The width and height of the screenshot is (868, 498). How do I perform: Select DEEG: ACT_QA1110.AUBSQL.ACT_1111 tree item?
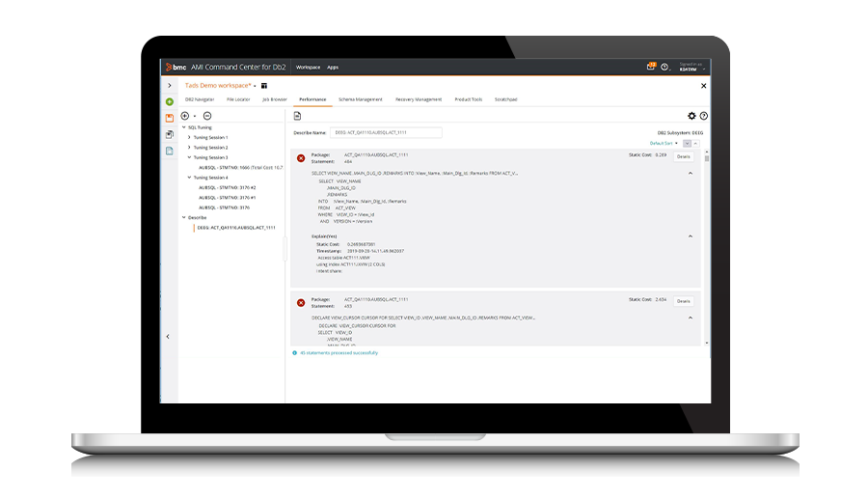click(x=236, y=228)
